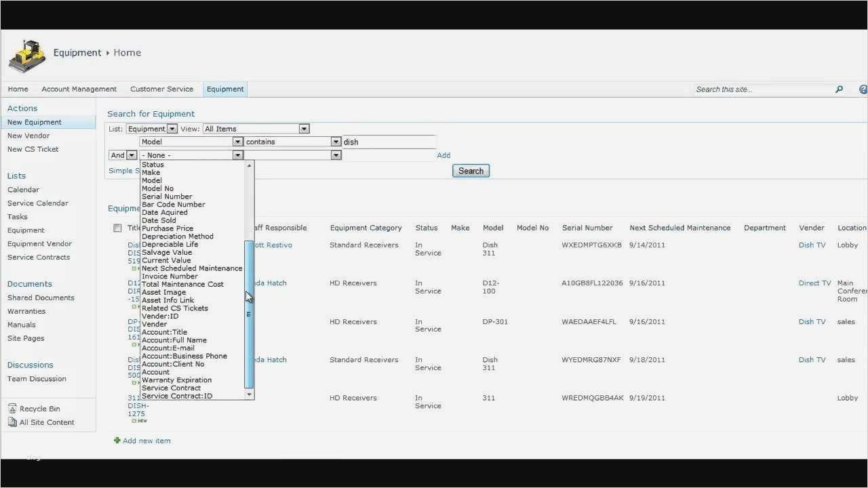The image size is (868, 488).
Task: Open the Manuals document library
Action: (22, 325)
